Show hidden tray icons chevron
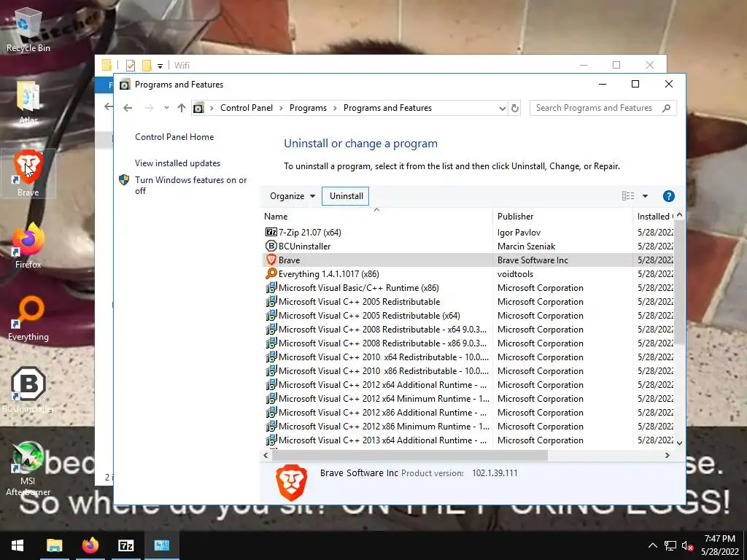The image size is (747, 560). point(653,545)
